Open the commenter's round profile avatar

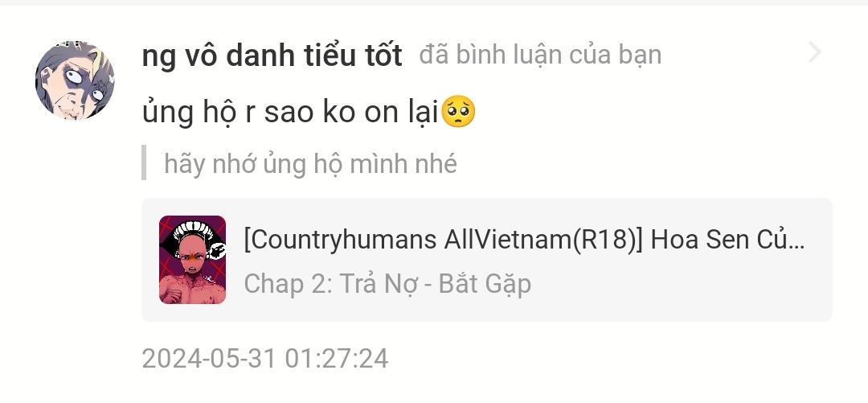[75, 80]
